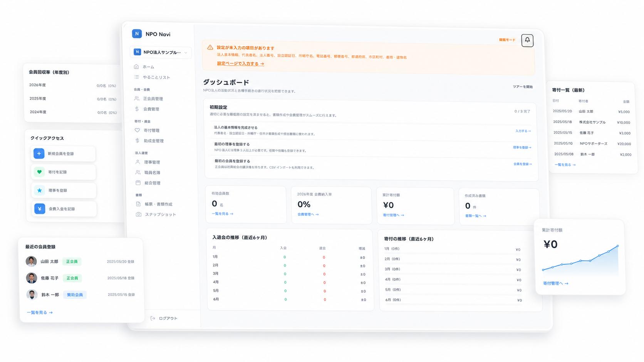Screen dimensions: 644x362
Task: Click the home icon beside ホーム
Action: tap(136, 67)
